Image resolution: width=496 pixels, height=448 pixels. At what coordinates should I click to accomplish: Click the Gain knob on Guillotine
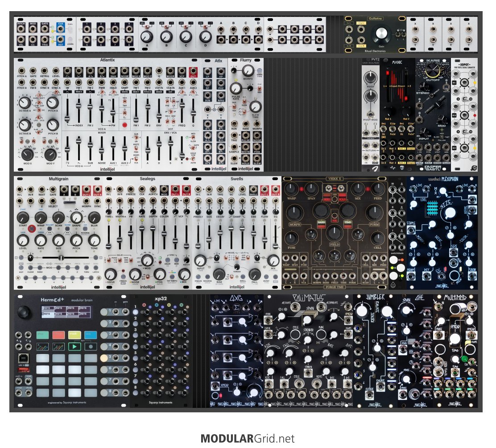point(381,33)
